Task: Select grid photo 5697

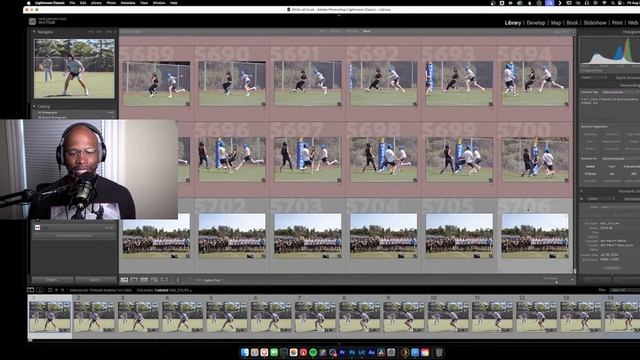Action: [x=308, y=160]
